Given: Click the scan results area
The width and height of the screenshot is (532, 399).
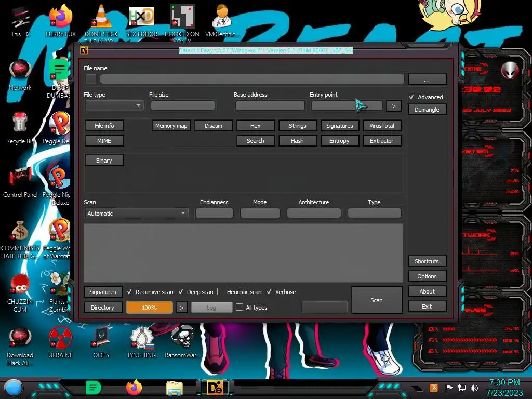Looking at the screenshot, I should pos(243,253).
